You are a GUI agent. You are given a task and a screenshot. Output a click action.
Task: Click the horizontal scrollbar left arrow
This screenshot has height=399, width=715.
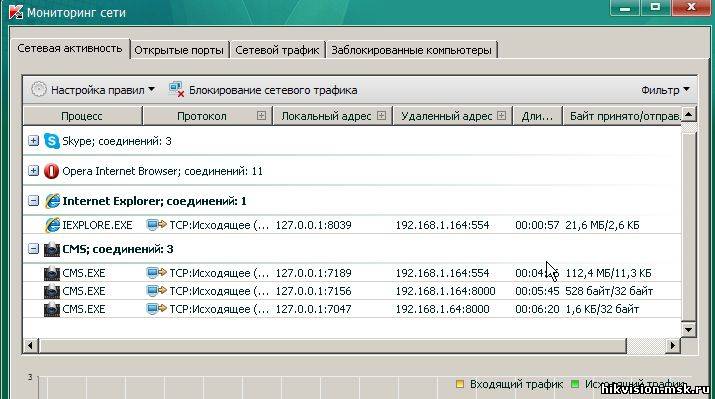click(30, 345)
